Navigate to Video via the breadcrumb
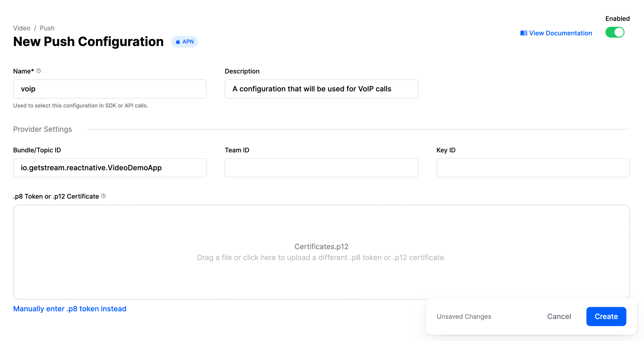This screenshot has height=341, width=644. click(22, 28)
